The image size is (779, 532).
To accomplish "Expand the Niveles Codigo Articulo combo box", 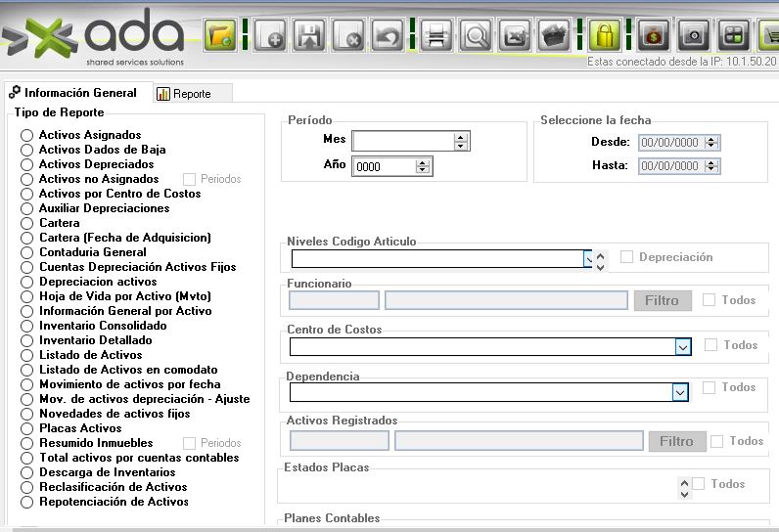I will (588, 259).
